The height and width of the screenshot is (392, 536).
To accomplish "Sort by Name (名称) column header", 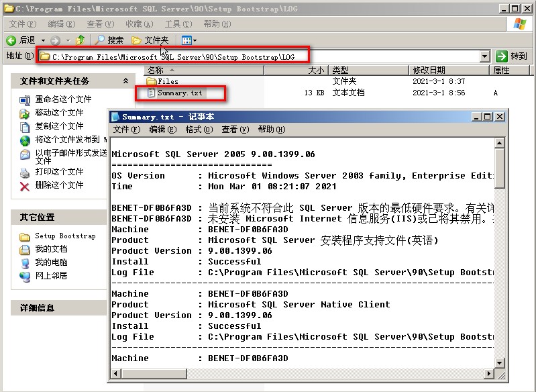I will coord(204,70).
